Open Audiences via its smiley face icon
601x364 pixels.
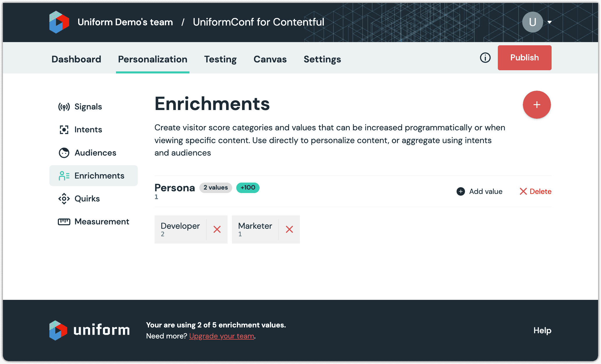coord(64,152)
